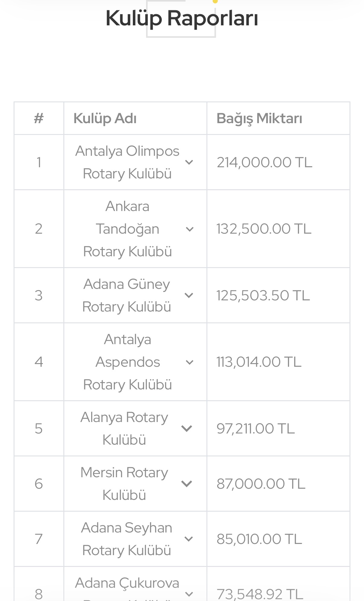Open the Adana Güney Rotary Kulübü entry
Viewport: 364px width, 601px height.
click(127, 295)
